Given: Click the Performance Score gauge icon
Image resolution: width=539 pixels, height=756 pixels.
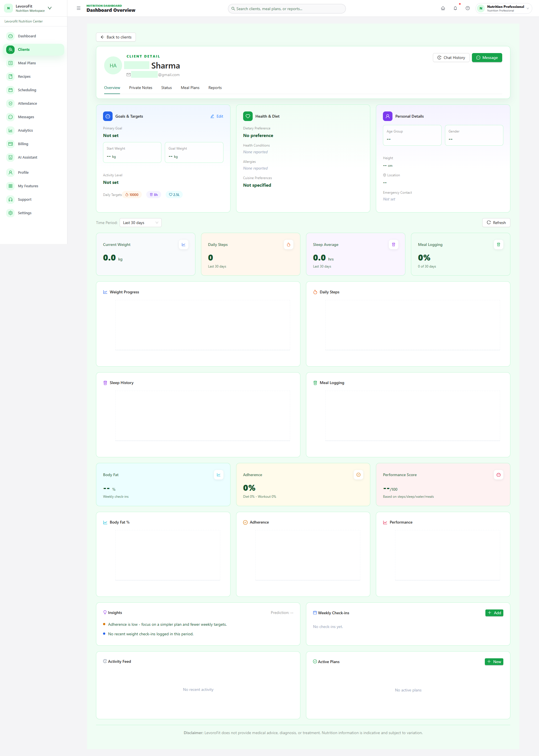Looking at the screenshot, I should pos(499,475).
